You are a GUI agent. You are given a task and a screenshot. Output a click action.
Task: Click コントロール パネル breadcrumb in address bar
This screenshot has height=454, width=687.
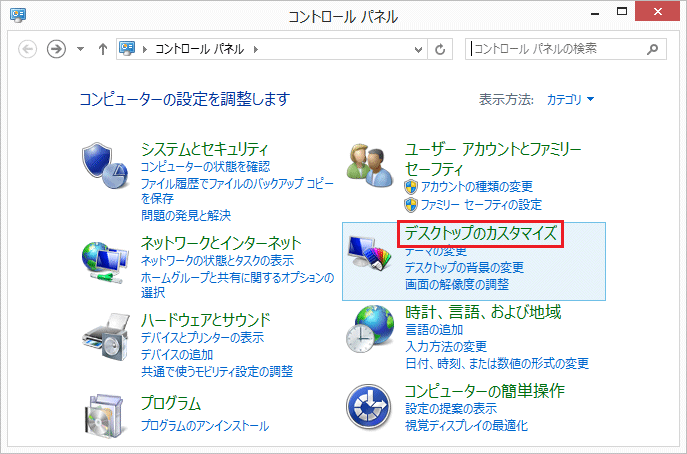coord(199,49)
